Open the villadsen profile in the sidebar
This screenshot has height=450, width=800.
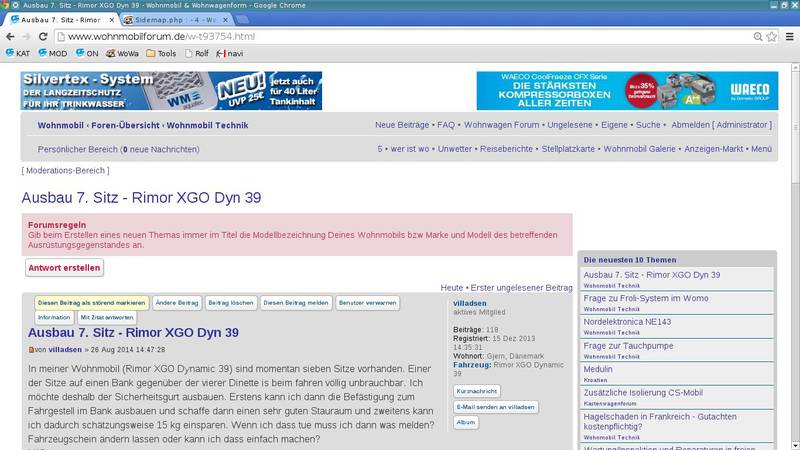pyautogui.click(x=469, y=303)
